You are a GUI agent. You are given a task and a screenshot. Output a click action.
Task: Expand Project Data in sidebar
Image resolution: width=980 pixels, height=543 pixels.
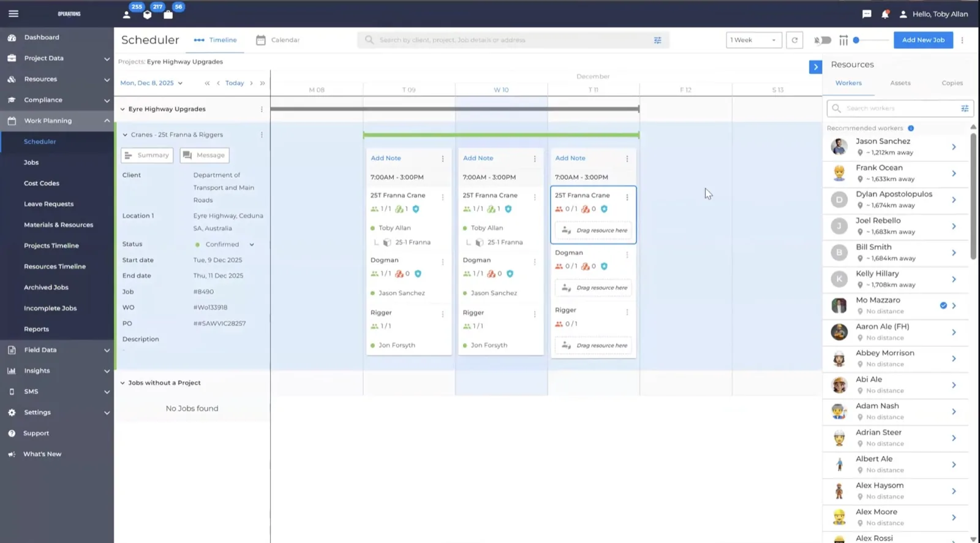tap(107, 59)
